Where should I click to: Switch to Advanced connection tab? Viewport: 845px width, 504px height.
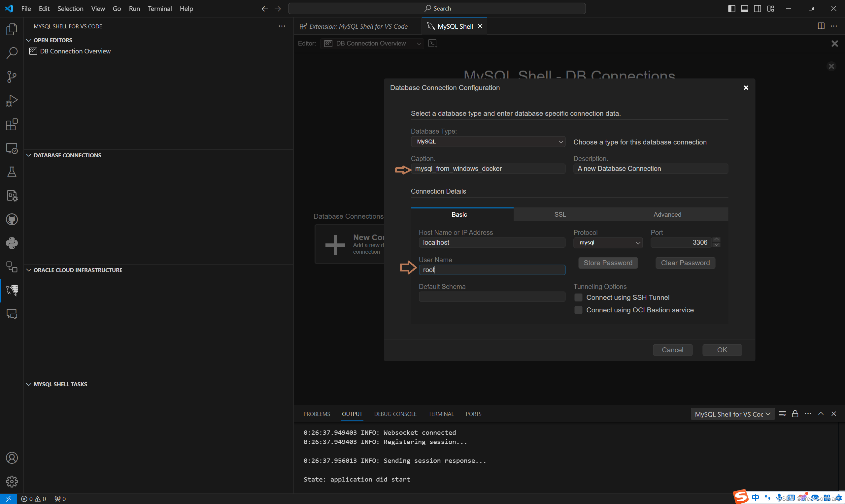pos(667,214)
